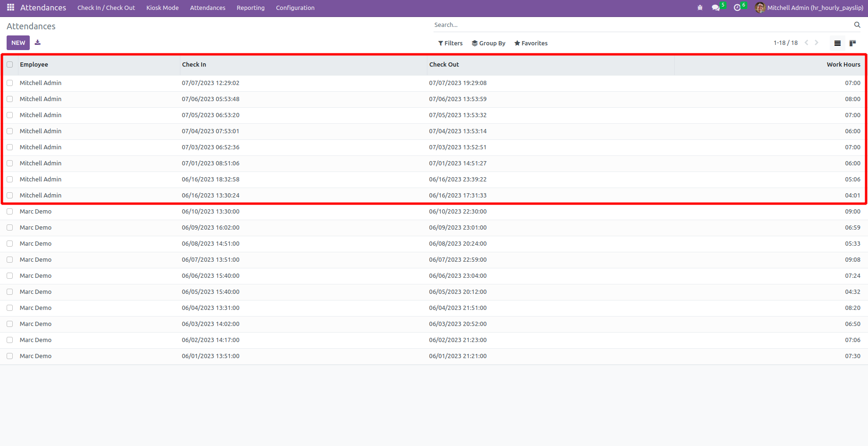This screenshot has width=868, height=446.
Task: Open the Reporting menu
Action: click(x=250, y=8)
